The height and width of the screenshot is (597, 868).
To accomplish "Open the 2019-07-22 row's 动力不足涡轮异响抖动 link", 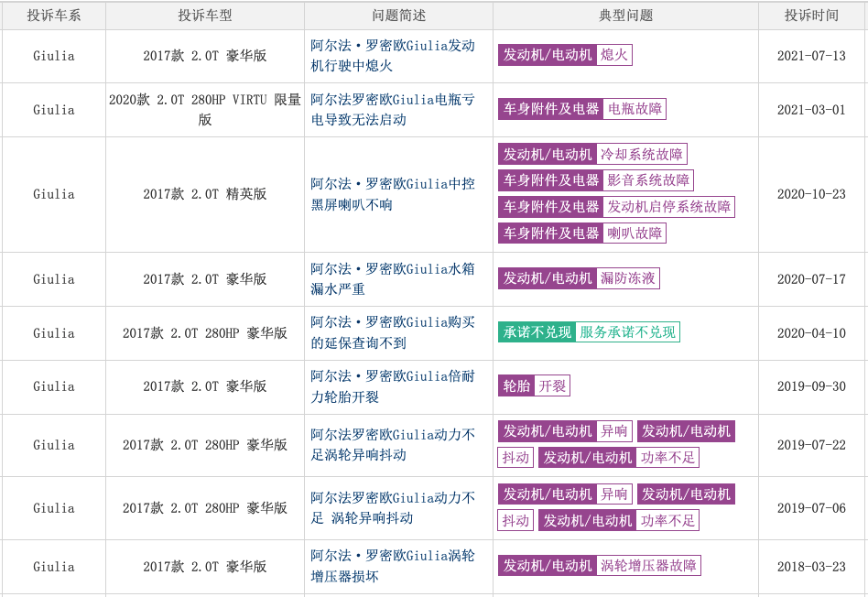I will click(x=393, y=445).
